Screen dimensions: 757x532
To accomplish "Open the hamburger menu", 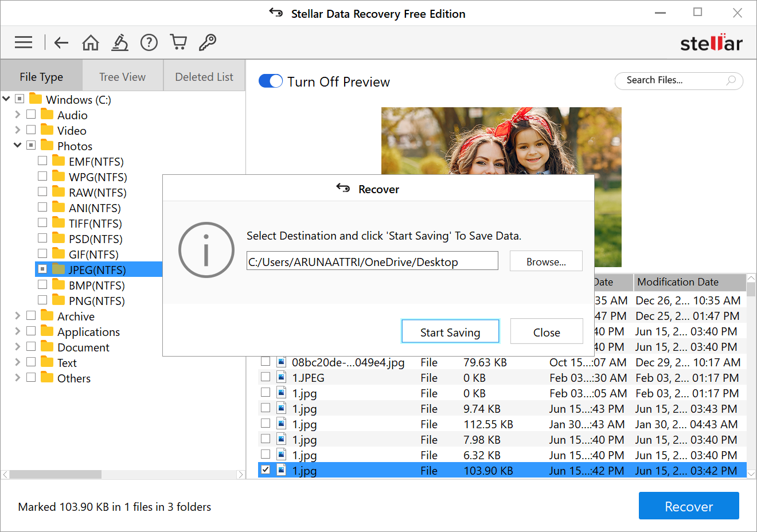I will [x=24, y=42].
